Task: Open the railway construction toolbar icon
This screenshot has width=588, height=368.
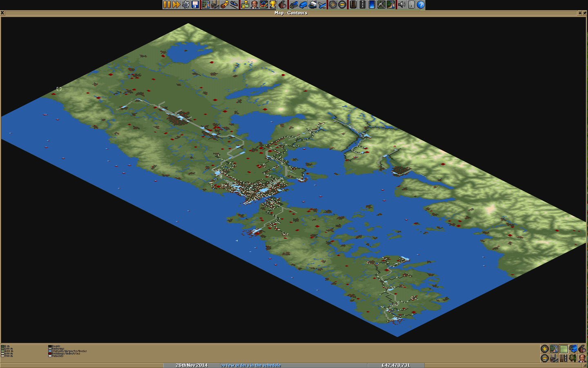Action: 353,4
